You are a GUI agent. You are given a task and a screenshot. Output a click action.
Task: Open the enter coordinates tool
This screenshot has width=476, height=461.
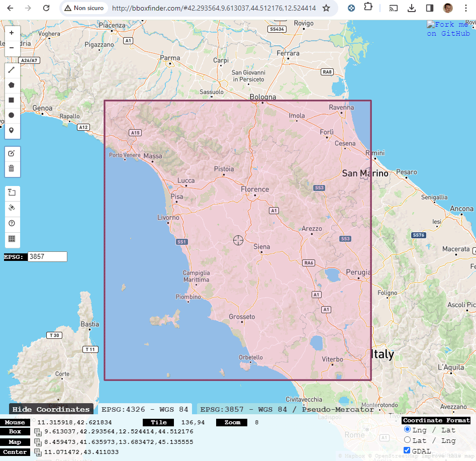[12, 193]
